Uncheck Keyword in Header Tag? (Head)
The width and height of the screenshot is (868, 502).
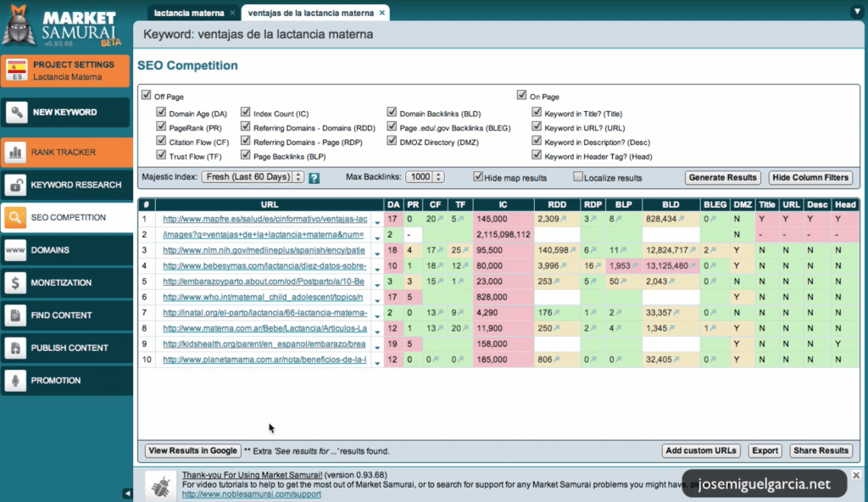point(537,155)
